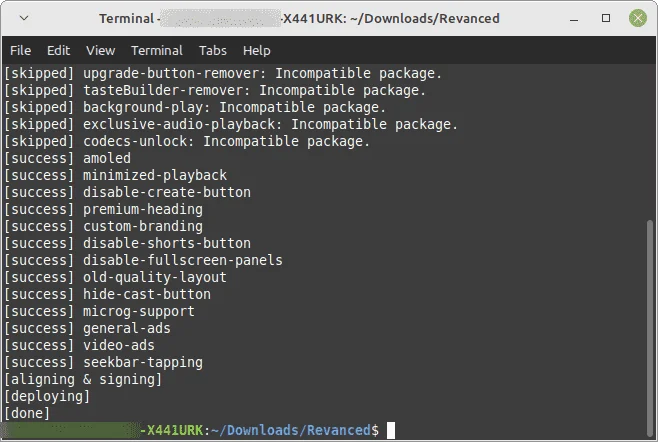
Task: Click the 'tasteBuilder-remover' output line
Action: point(215,90)
